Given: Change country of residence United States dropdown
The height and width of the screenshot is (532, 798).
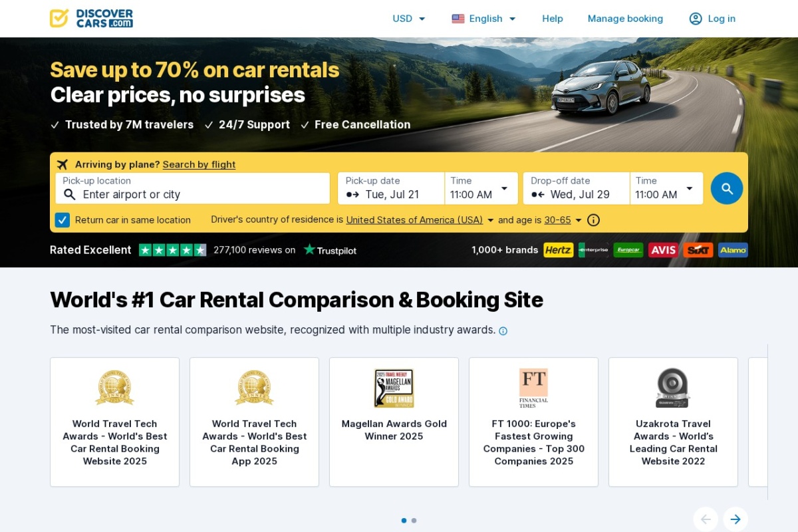Looking at the screenshot, I should click(x=420, y=220).
